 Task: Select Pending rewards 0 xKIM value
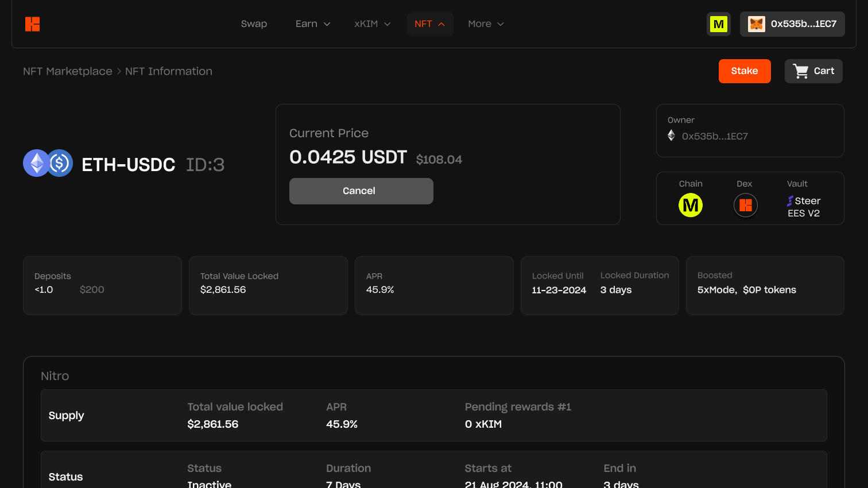coord(483,424)
